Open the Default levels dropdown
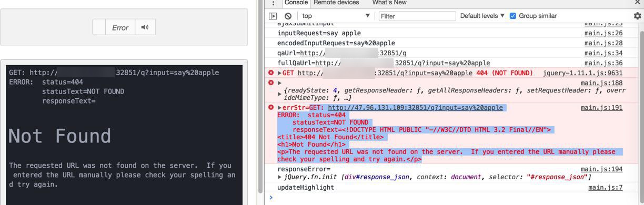Viewport: 644px width, 205px height. [x=482, y=16]
